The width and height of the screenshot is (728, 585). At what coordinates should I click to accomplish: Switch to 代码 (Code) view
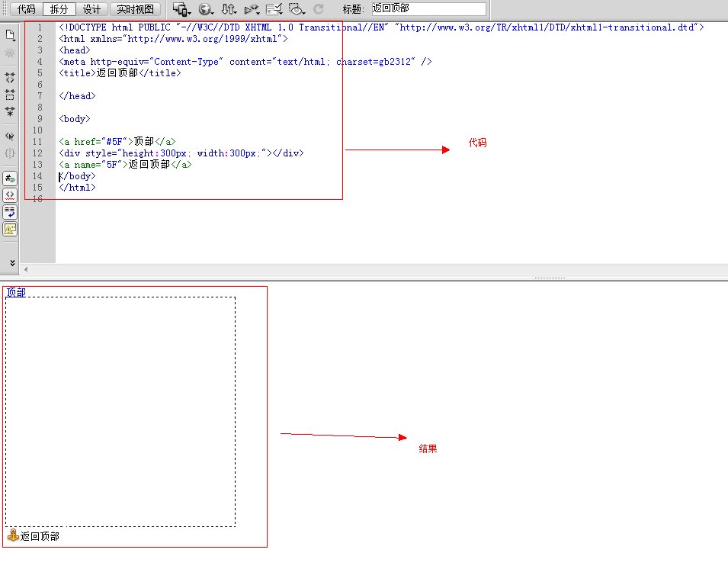coord(26,9)
